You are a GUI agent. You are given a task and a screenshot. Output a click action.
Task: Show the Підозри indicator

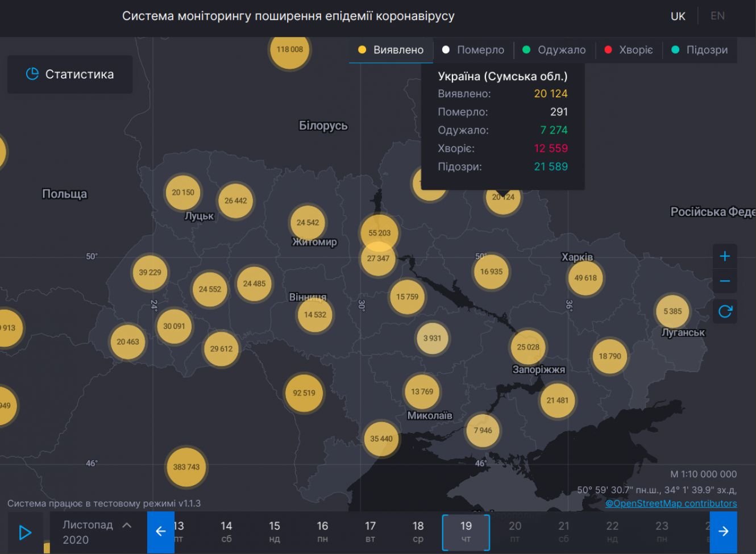pos(700,50)
